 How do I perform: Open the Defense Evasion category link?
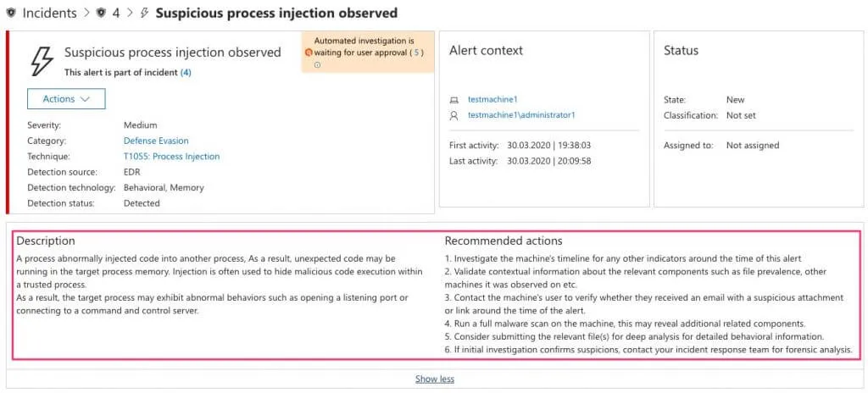click(x=156, y=141)
